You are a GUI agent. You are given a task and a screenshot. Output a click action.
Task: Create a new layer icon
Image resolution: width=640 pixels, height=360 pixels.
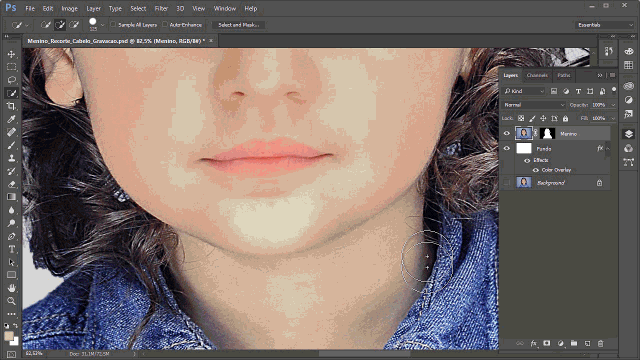click(x=587, y=344)
